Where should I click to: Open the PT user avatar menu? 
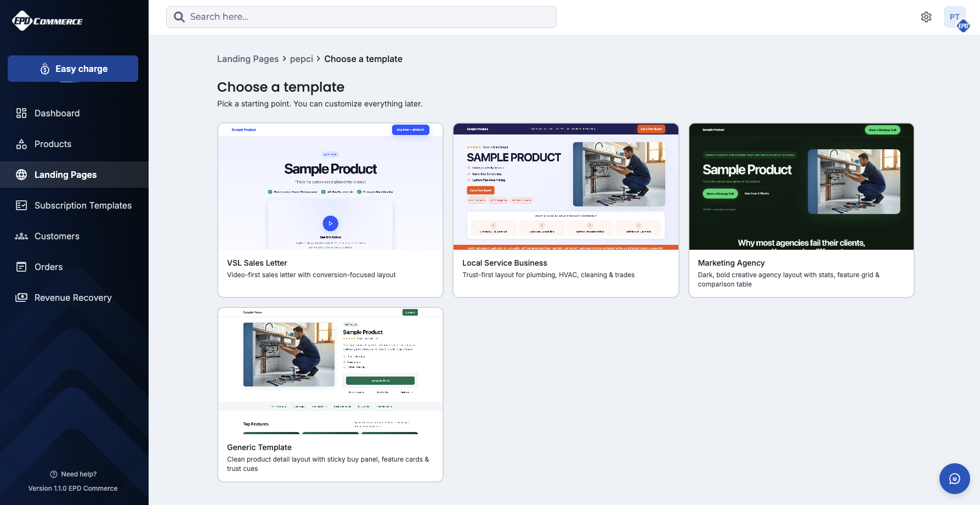point(955,18)
